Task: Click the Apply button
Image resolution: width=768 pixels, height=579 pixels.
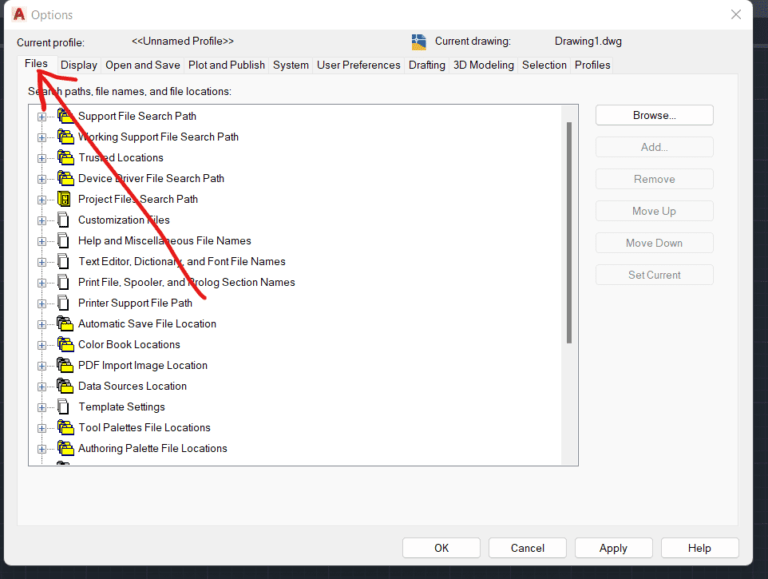Action: pos(613,548)
